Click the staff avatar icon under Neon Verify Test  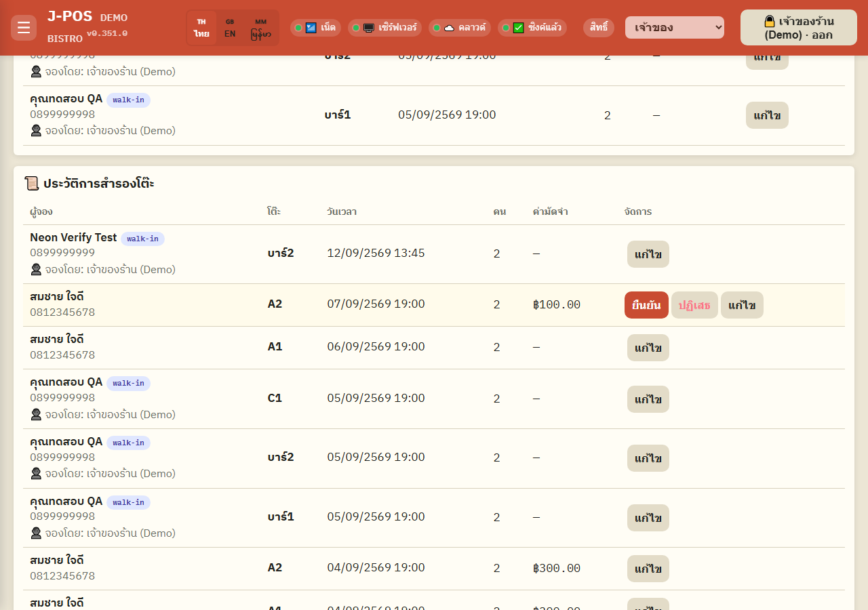click(x=36, y=270)
